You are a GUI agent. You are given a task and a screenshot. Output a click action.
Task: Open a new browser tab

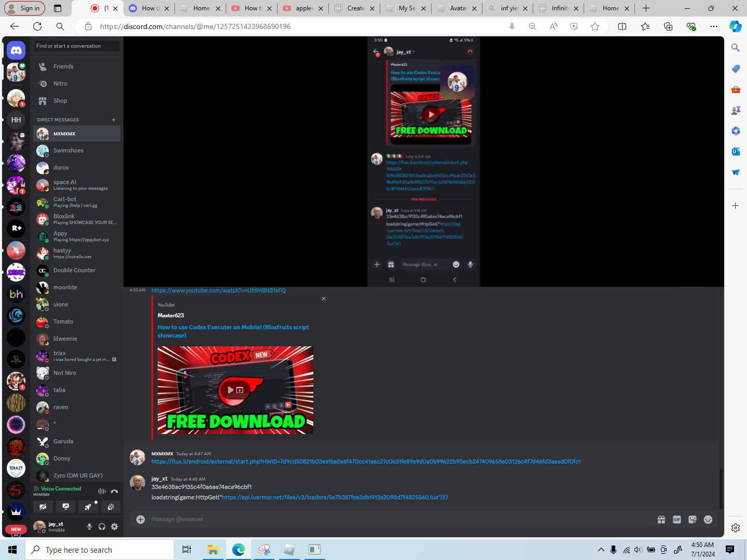point(646,8)
